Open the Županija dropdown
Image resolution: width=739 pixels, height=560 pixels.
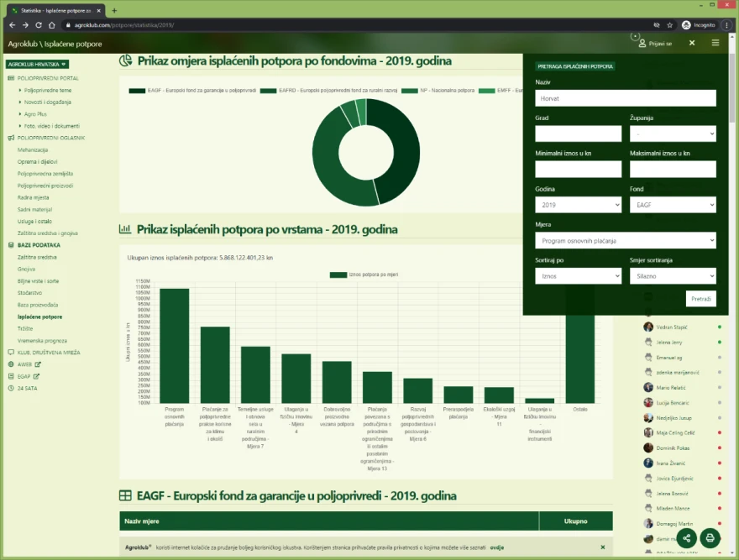673,133
